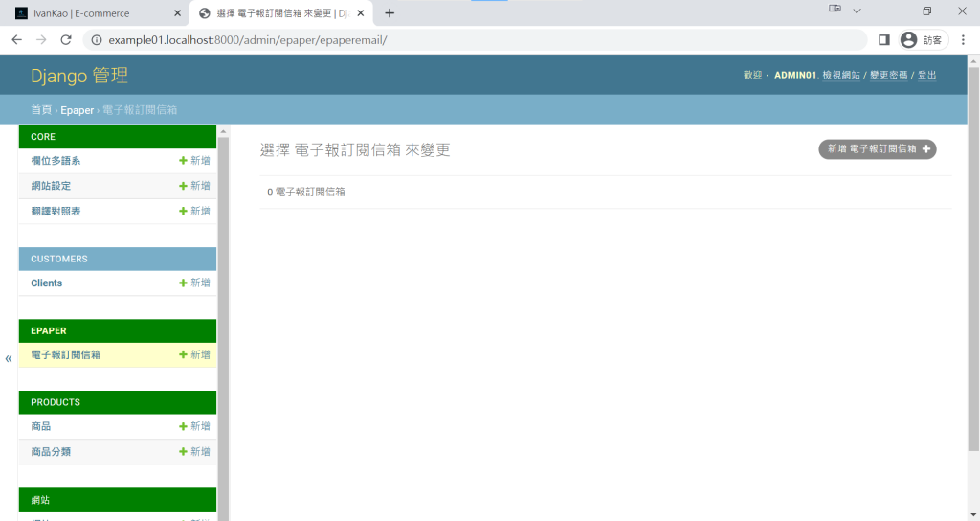Open the guest profile (訪客) button

pyautogui.click(x=924, y=40)
